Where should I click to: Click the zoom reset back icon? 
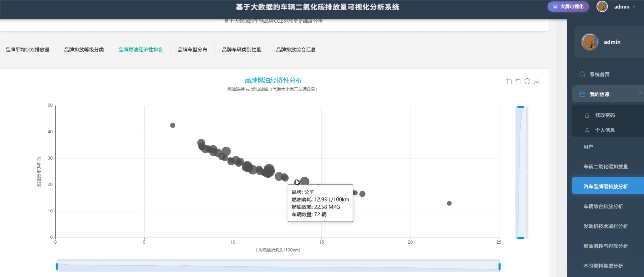point(518,82)
